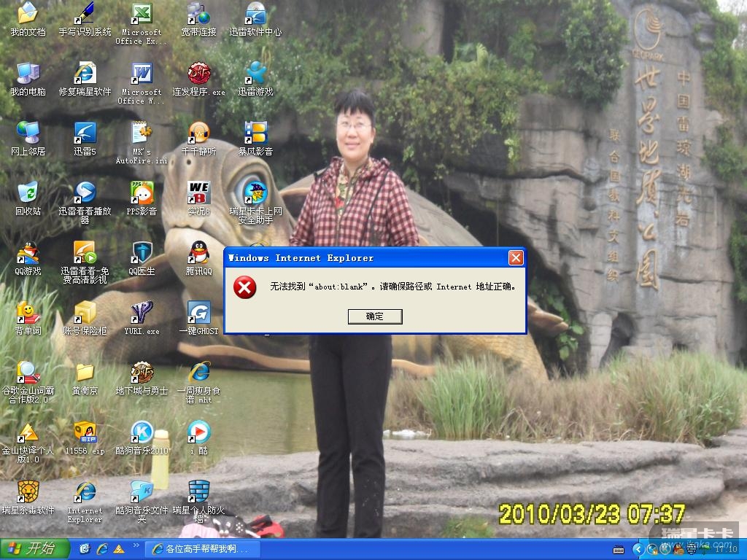The width and height of the screenshot is (747, 560).
Task: Open 手写识别系统 desktop shortcut
Action: click(x=85, y=20)
